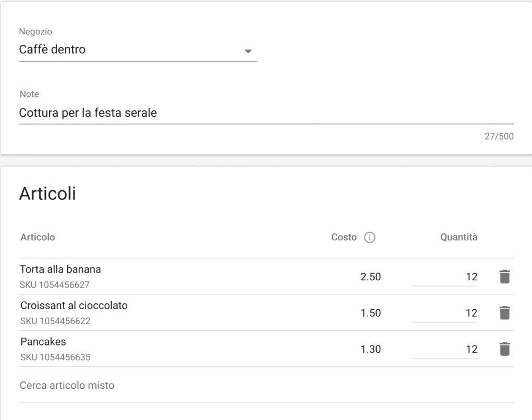The width and height of the screenshot is (532, 420).
Task: Select the Torta alla banana item name
Action: click(x=61, y=270)
